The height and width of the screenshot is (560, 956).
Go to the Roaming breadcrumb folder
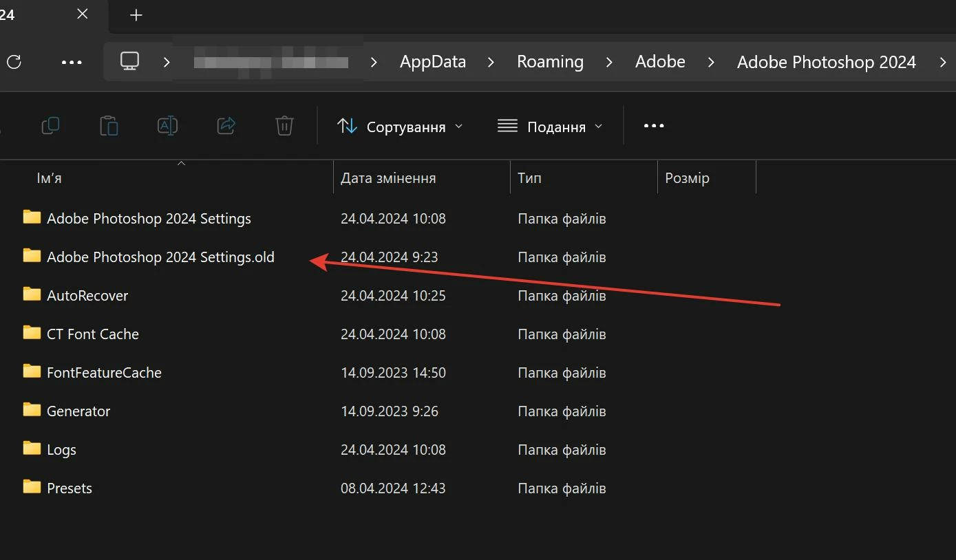coord(550,62)
